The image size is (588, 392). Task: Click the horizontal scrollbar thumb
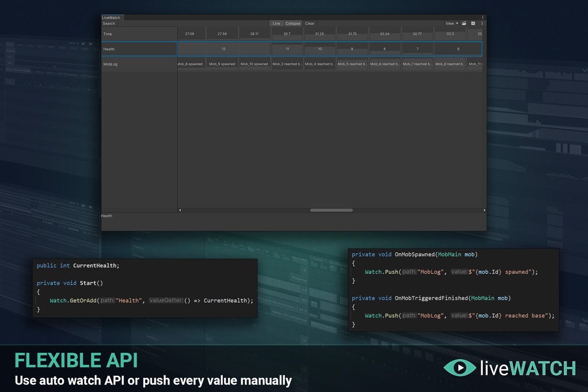click(331, 210)
